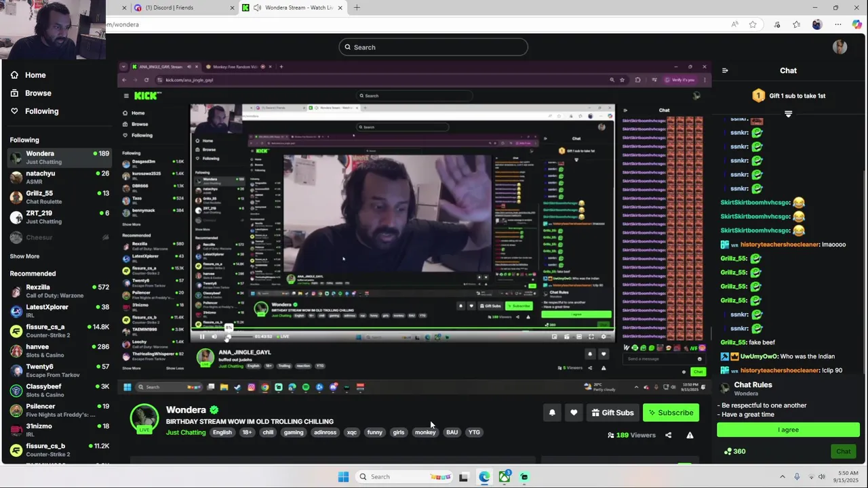
Task: Click the report warning triangle icon
Action: (690, 435)
